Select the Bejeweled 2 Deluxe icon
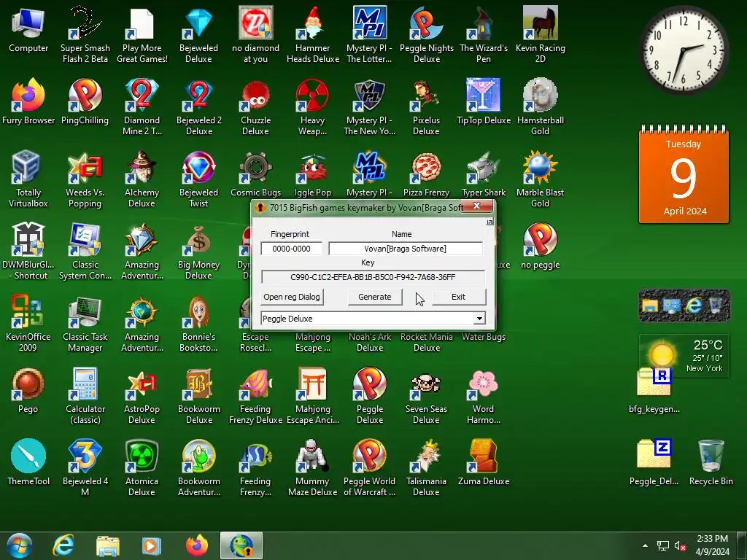 point(198,106)
